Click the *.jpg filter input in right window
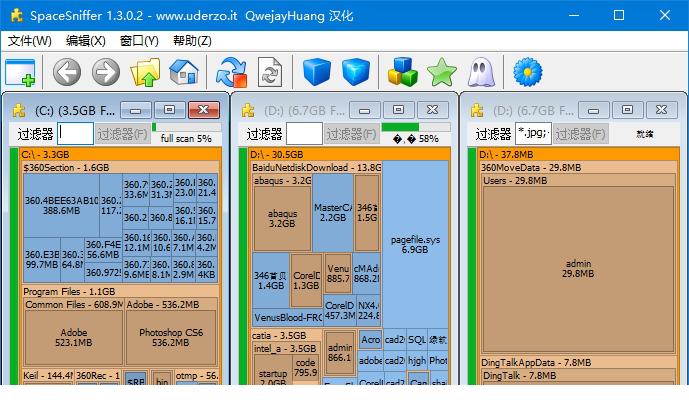Viewport: 689px width, 400px height. (533, 134)
